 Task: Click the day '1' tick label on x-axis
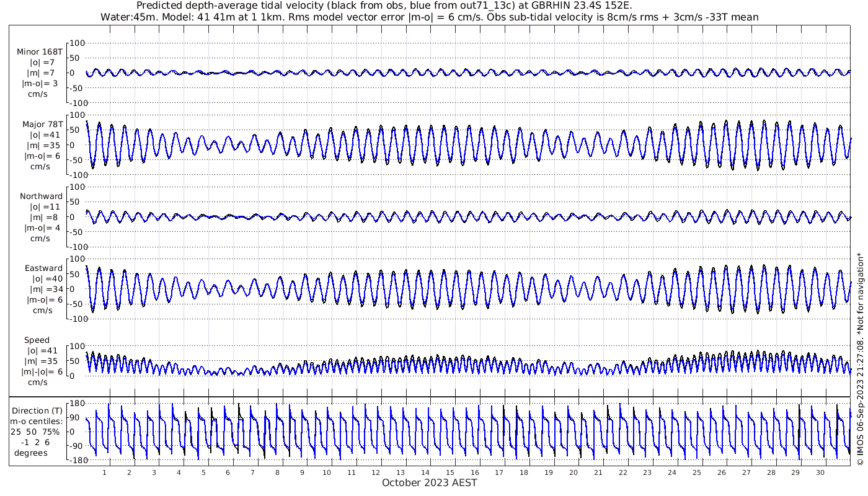click(x=104, y=472)
